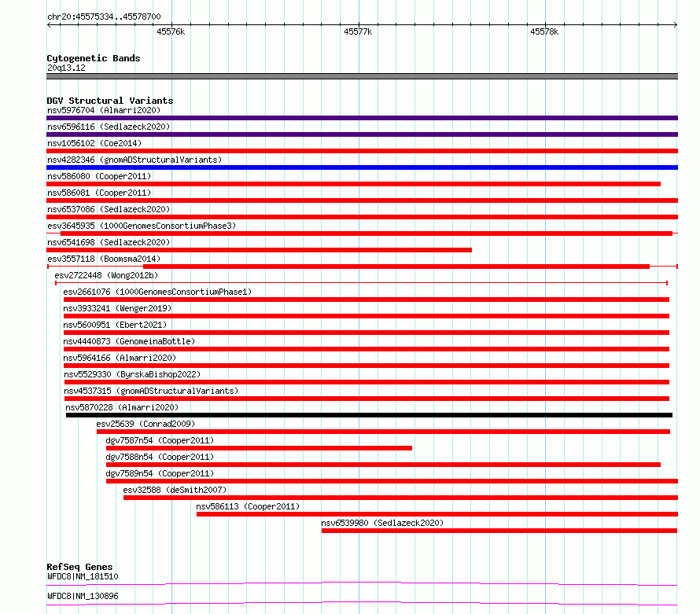Click the 20q13.12 band label
The image size is (700, 614).
tap(66, 68)
